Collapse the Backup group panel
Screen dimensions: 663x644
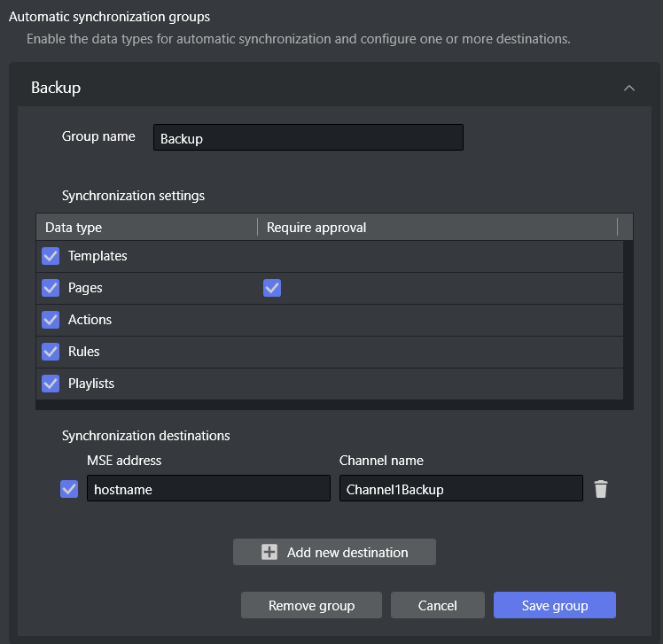629,88
